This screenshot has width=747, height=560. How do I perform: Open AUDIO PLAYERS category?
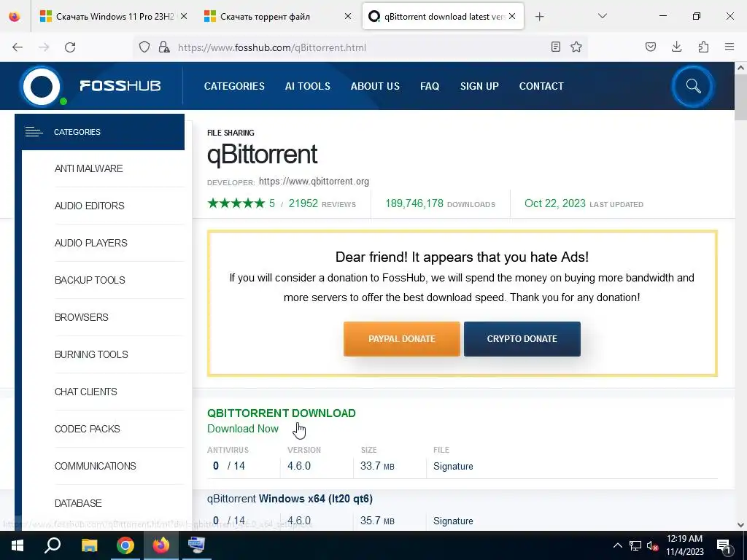[x=91, y=243]
